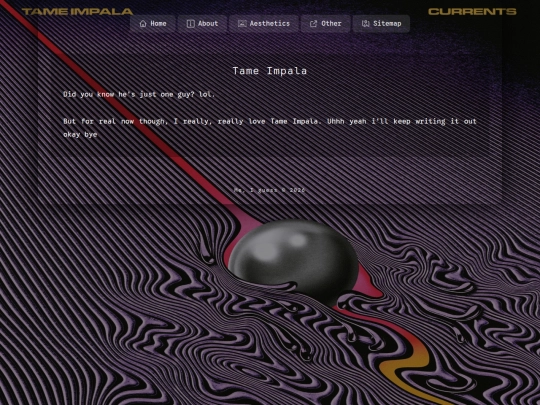Image resolution: width=540 pixels, height=405 pixels.
Task: Open the About nav label
Action: coord(208,24)
